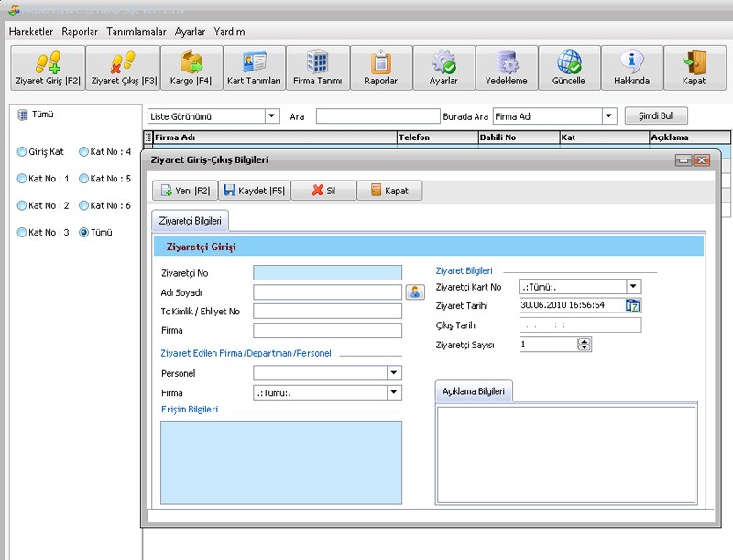Select the Kat No : 5 option
733x560 pixels.
[83, 179]
